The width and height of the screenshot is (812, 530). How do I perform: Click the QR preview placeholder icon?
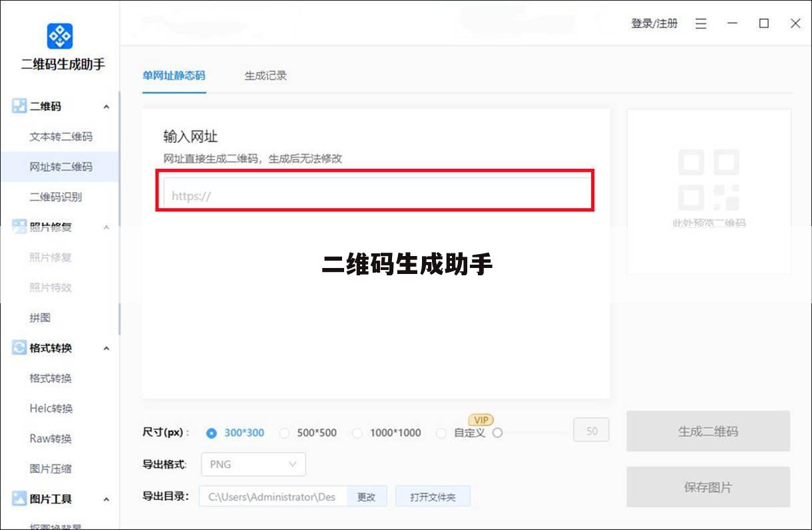click(x=709, y=180)
